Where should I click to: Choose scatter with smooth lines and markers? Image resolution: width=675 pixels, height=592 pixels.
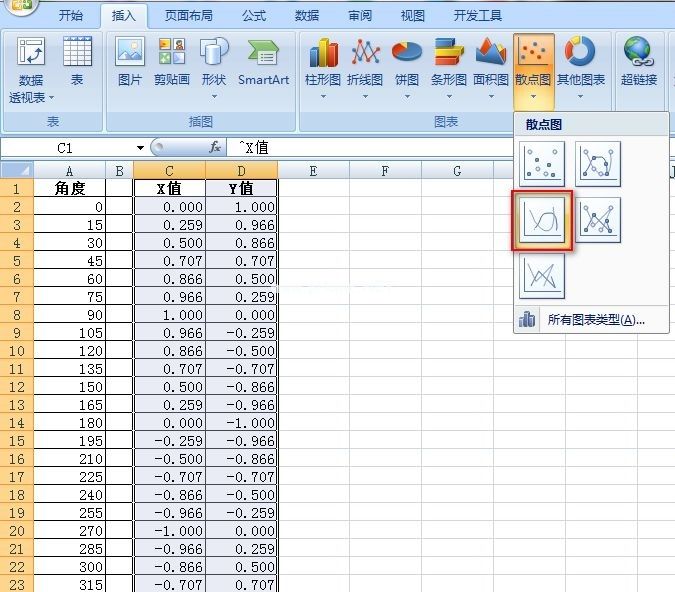point(598,164)
